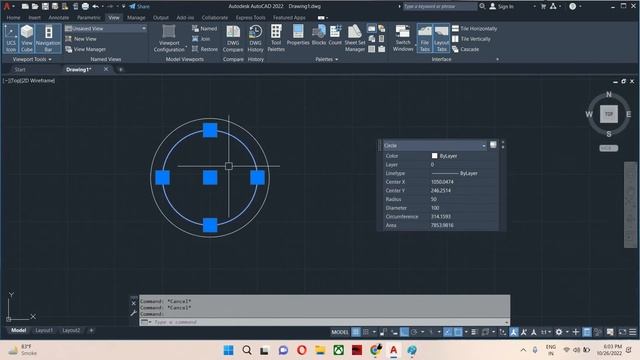Open the Blocks palette
Image resolution: width=640 pixels, height=360 pixels.
(x=319, y=35)
